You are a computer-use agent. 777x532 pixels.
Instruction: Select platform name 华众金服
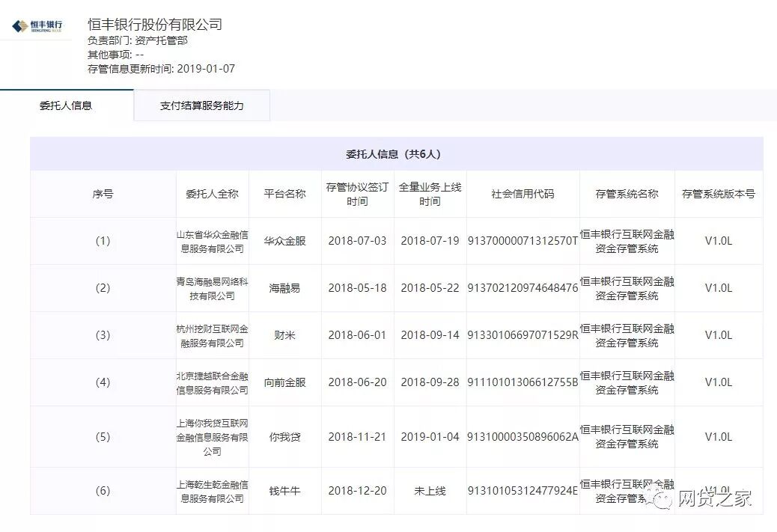point(285,241)
